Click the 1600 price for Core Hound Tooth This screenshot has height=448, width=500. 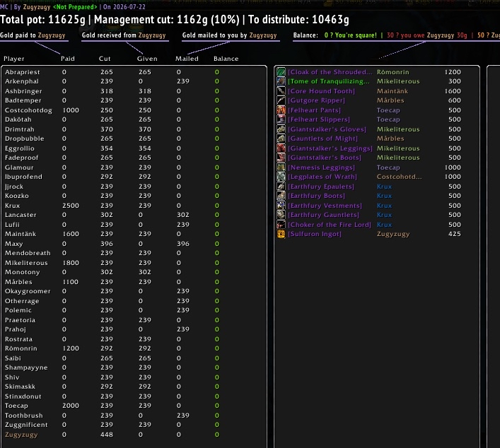point(453,91)
